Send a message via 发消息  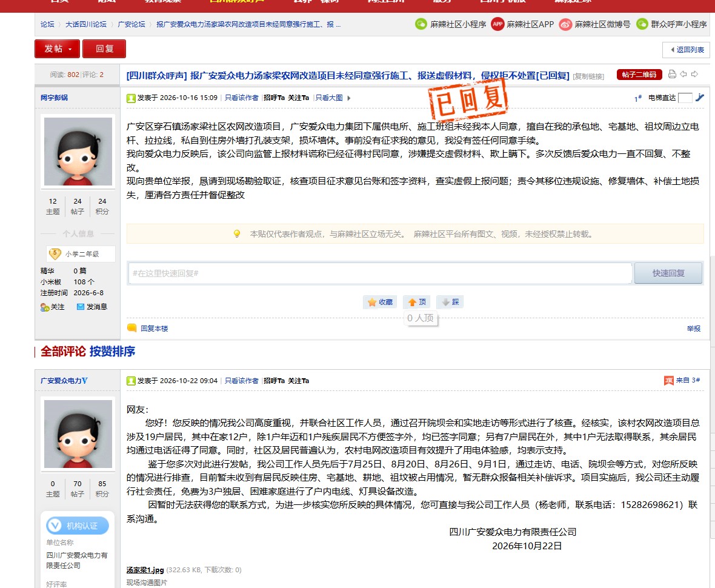[91, 307]
